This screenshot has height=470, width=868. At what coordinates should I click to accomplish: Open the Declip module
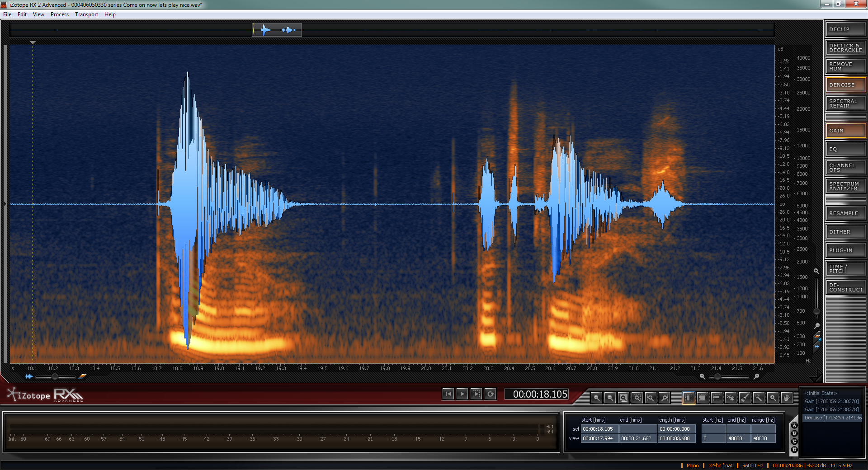pos(845,29)
